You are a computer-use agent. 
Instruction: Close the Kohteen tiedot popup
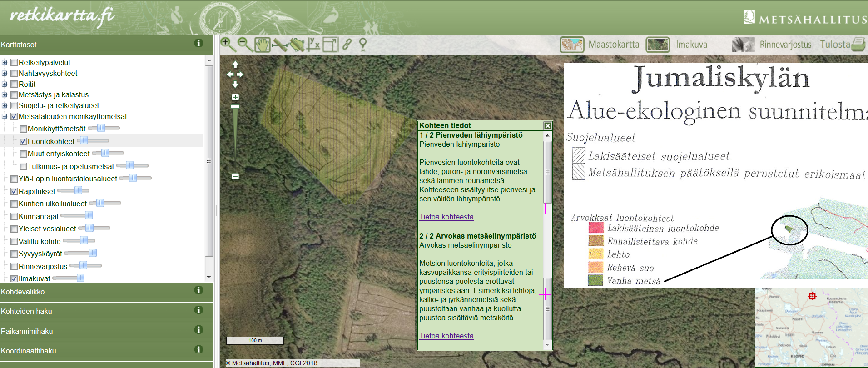548,126
